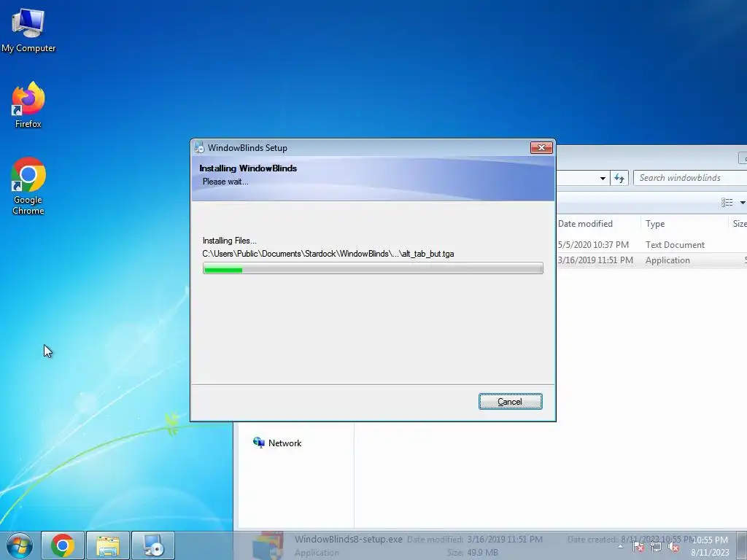Screen dimensions: 747x560
Task: Sort files by the Type column
Action: point(655,224)
